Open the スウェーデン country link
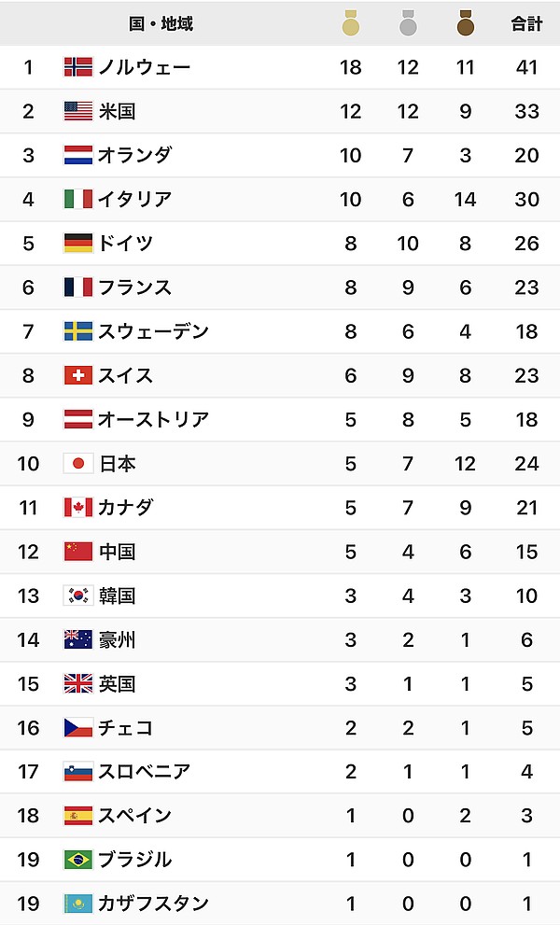Viewport: 560px width, 925px height. coord(154,331)
